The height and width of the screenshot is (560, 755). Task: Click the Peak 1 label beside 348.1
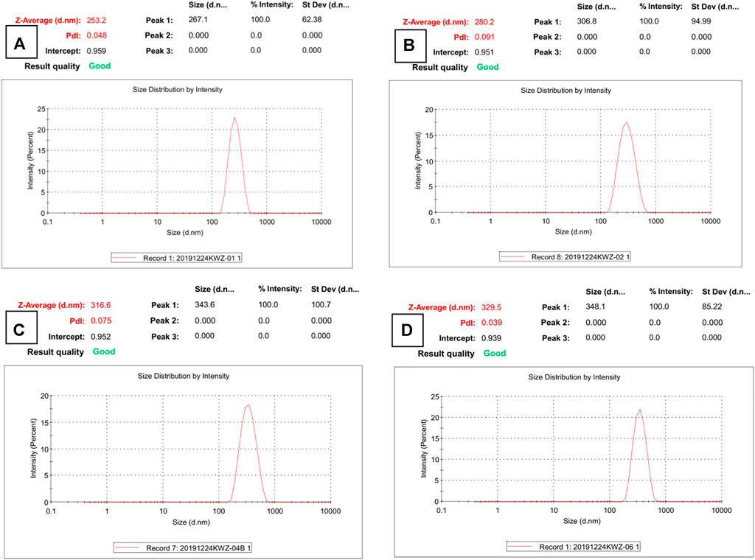pos(556,307)
